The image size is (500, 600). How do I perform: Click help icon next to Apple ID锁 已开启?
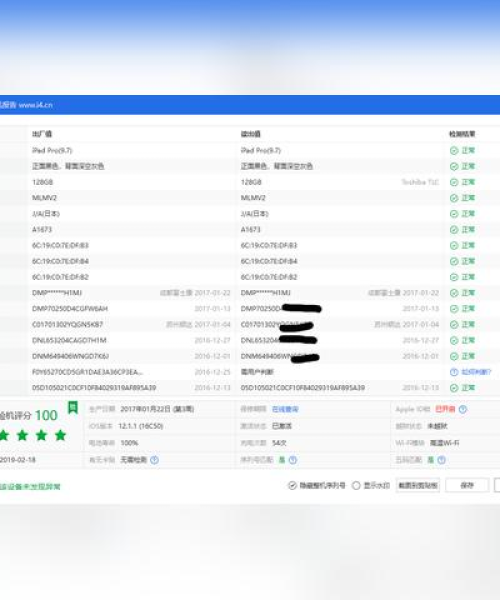pyautogui.click(x=463, y=409)
